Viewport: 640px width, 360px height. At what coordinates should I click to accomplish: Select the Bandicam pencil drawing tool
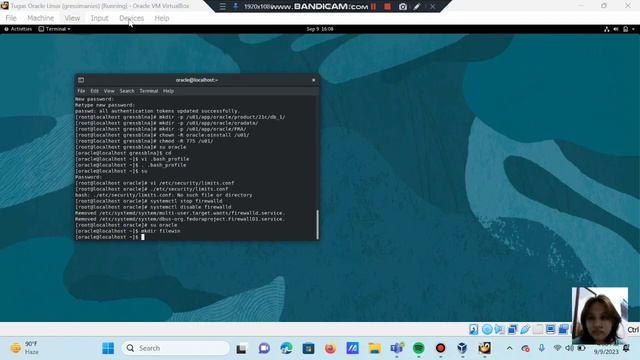(x=417, y=7)
